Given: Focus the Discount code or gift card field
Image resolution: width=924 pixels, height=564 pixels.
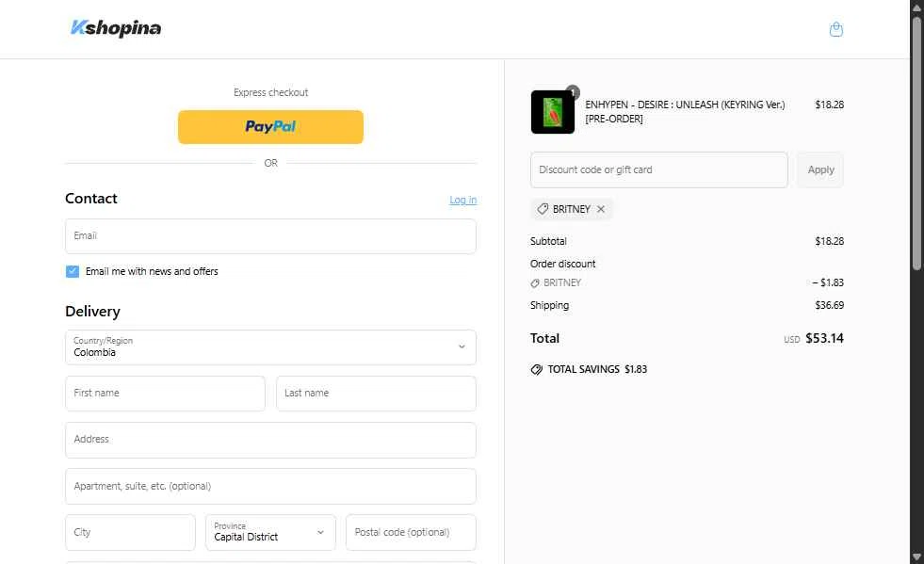Looking at the screenshot, I should pos(658,169).
